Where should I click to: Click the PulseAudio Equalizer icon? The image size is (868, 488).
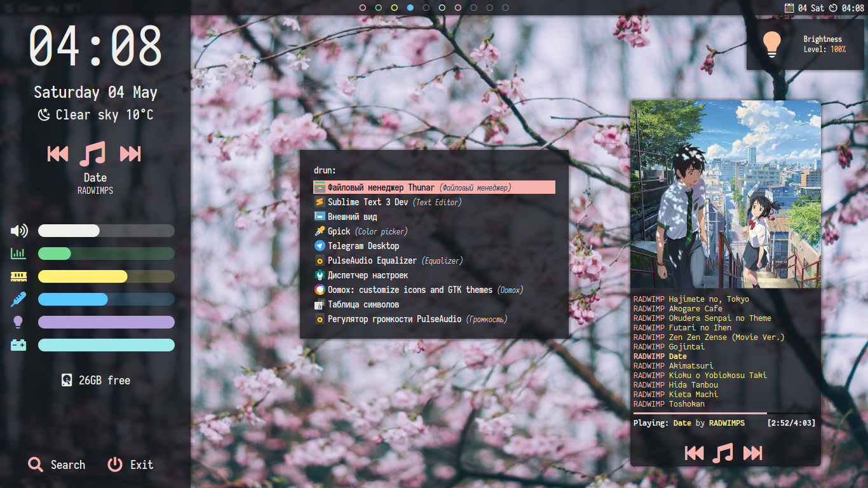click(x=320, y=261)
